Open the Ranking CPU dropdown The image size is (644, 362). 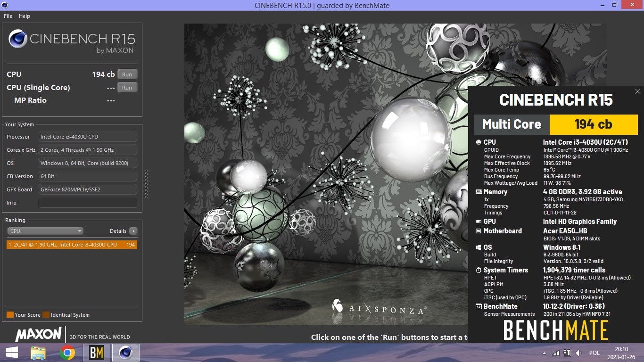[x=45, y=231]
